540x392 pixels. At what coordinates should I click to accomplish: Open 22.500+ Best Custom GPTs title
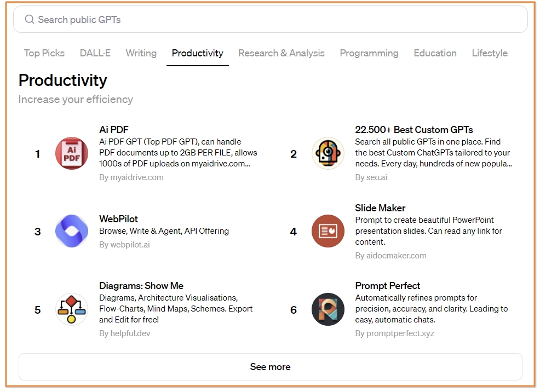[x=414, y=130]
